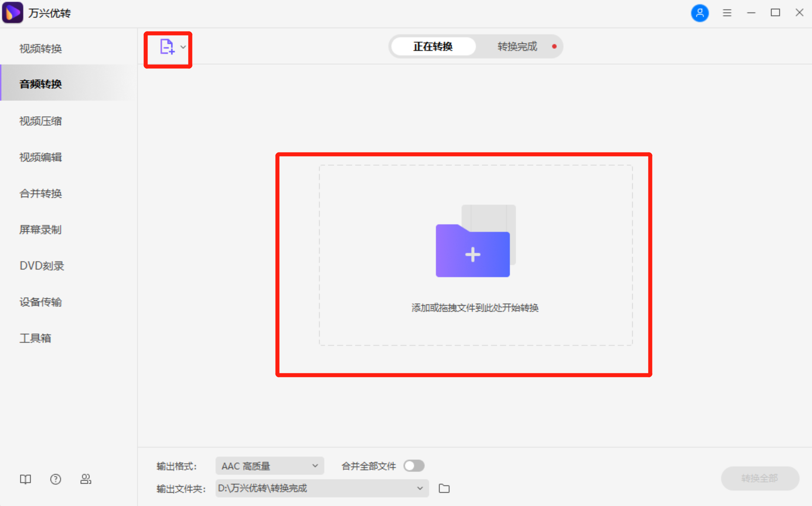The height and width of the screenshot is (506, 812).
Task: Enable merging files into one
Action: pyautogui.click(x=414, y=465)
